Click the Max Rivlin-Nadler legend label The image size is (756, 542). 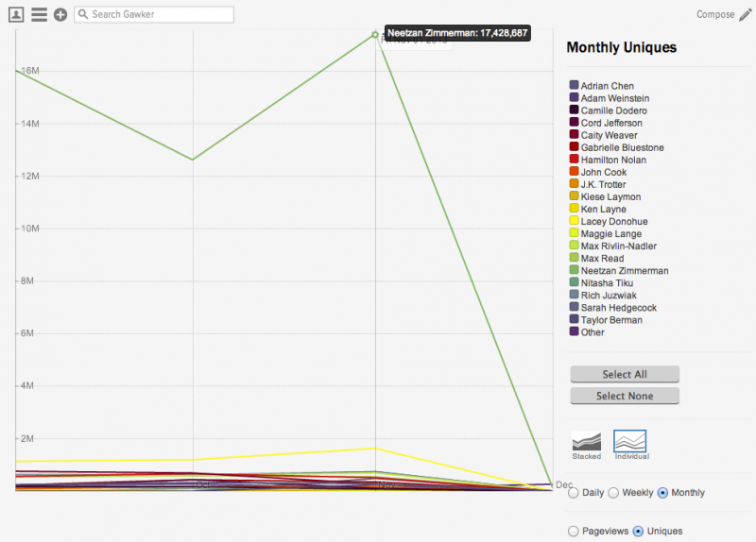619,246
